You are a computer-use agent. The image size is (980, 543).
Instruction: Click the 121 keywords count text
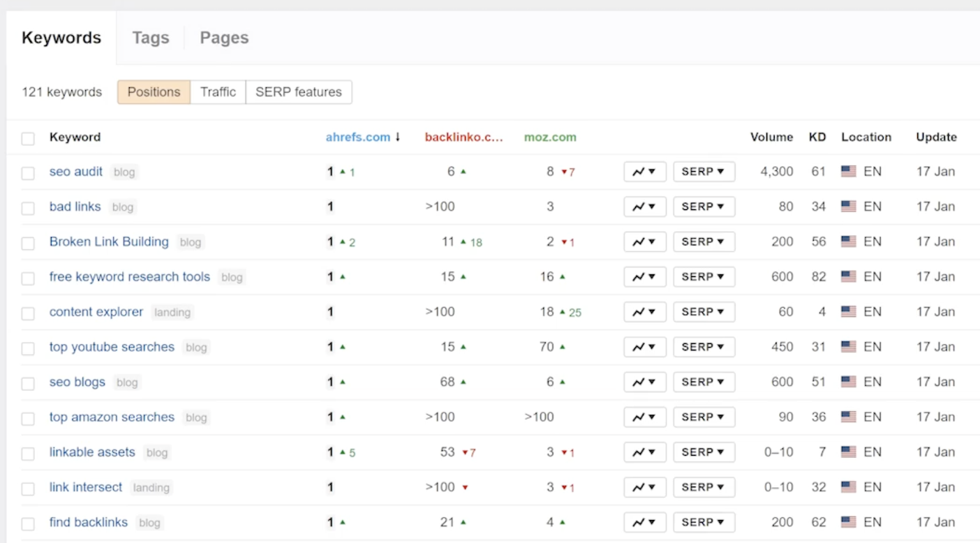[61, 92]
